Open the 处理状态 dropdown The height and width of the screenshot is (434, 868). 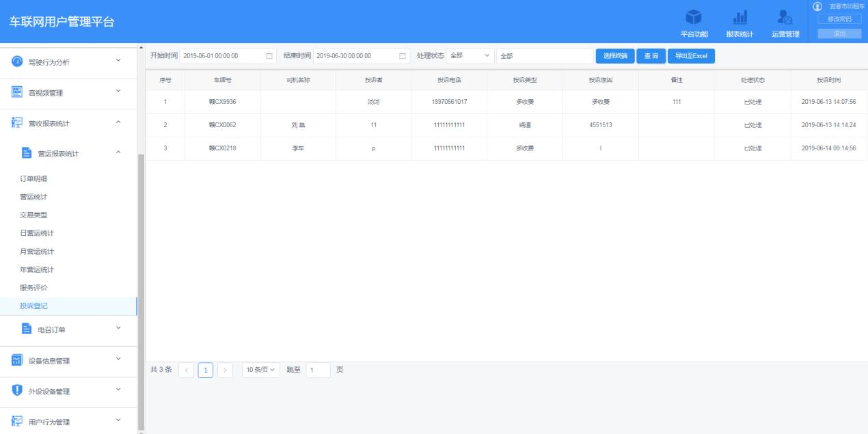click(x=470, y=56)
